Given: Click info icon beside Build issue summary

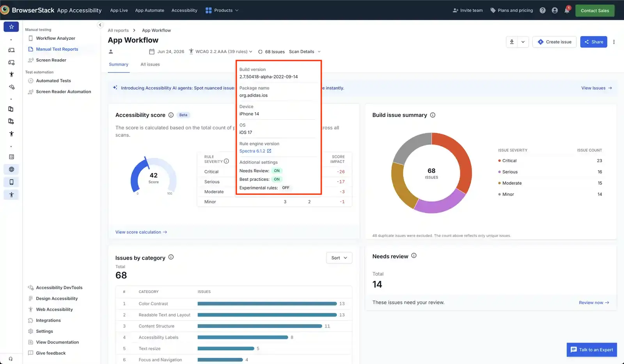Looking at the screenshot, I should point(433,115).
